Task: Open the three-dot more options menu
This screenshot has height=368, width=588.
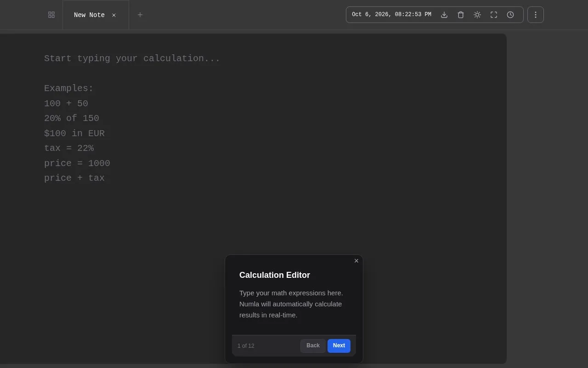Action: pyautogui.click(x=536, y=15)
